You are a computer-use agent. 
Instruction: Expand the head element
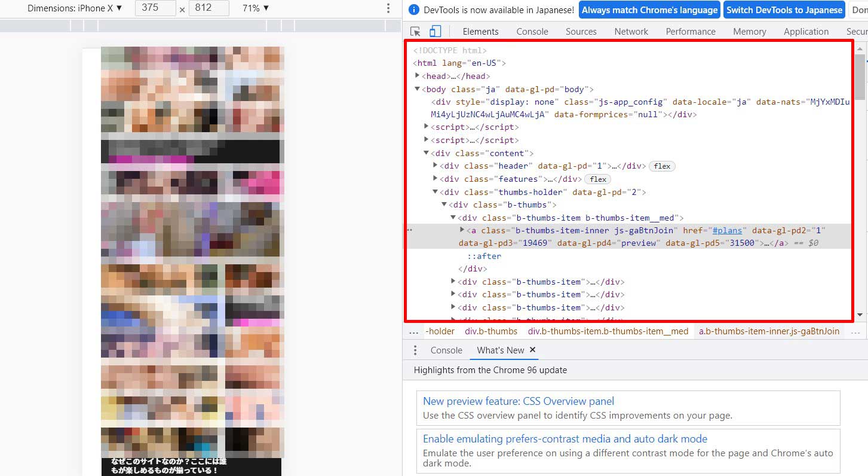(418, 76)
